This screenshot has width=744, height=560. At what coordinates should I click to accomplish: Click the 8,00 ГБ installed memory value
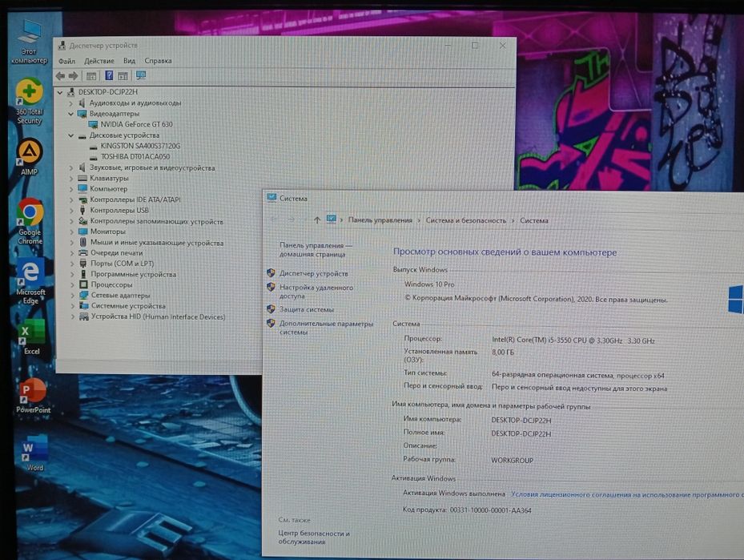(x=503, y=353)
